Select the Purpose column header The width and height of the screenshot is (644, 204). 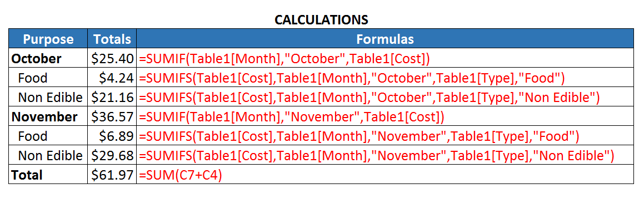pos(48,39)
